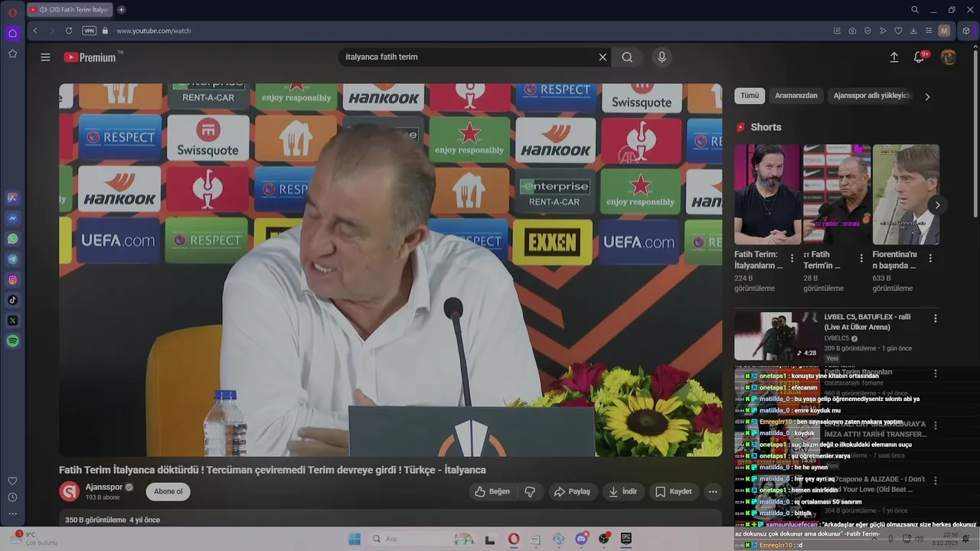Open Epic Games Launcher taskbar icon
Viewport: 980px width, 551px height.
point(626,539)
